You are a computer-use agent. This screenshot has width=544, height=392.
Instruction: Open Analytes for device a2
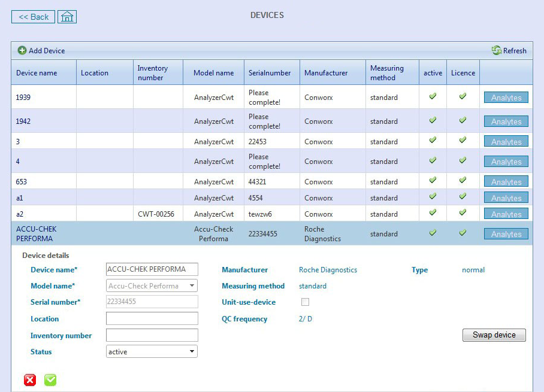(x=506, y=214)
